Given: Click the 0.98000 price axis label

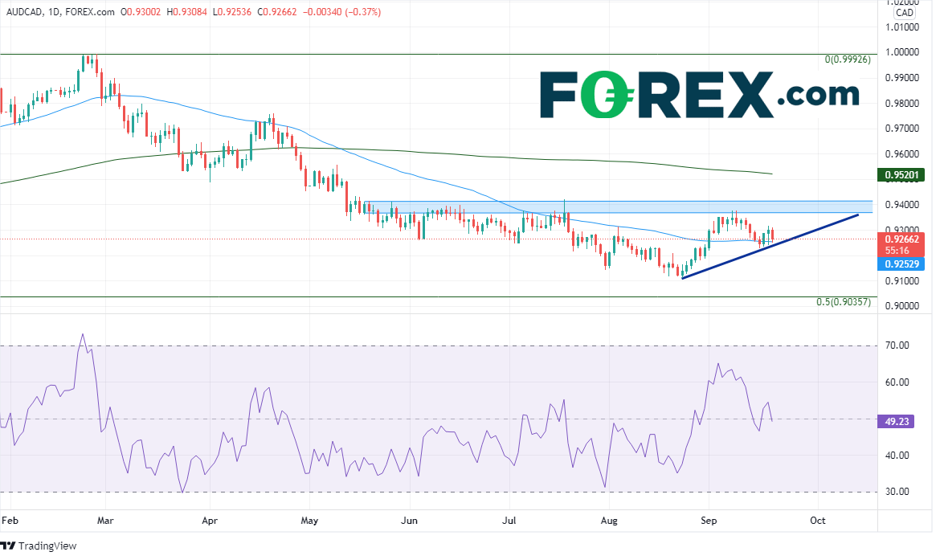Looking at the screenshot, I should (x=902, y=103).
